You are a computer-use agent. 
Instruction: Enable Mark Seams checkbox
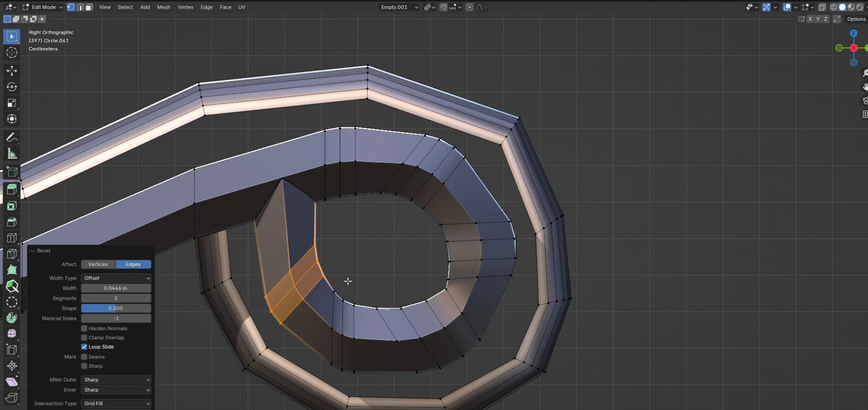(84, 357)
